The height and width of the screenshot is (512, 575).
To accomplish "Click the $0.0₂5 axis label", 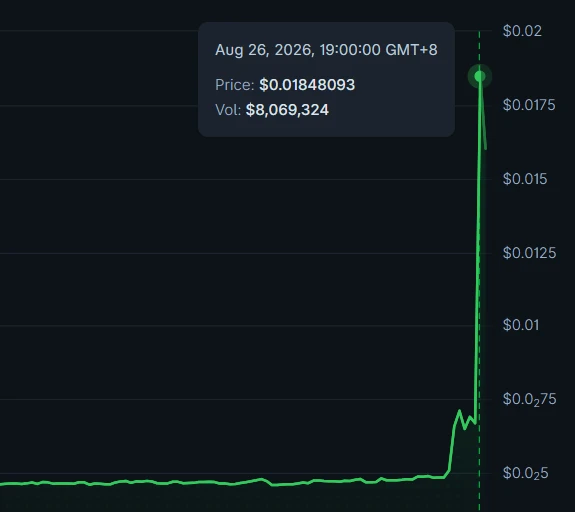I will (525, 473).
